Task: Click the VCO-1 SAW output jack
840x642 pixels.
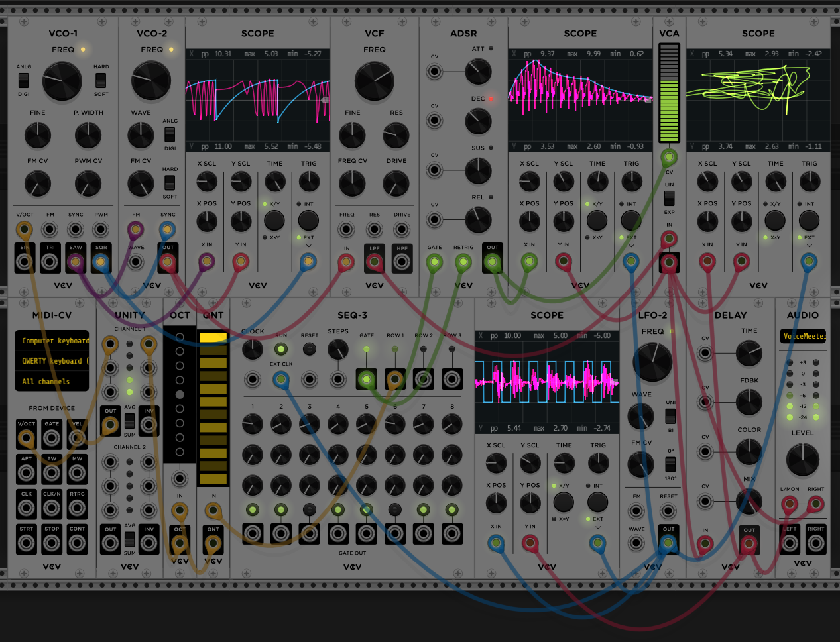Action: (x=75, y=262)
